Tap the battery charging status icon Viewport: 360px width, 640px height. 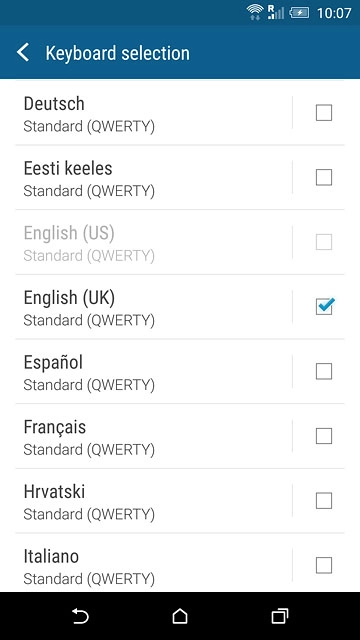[299, 13]
